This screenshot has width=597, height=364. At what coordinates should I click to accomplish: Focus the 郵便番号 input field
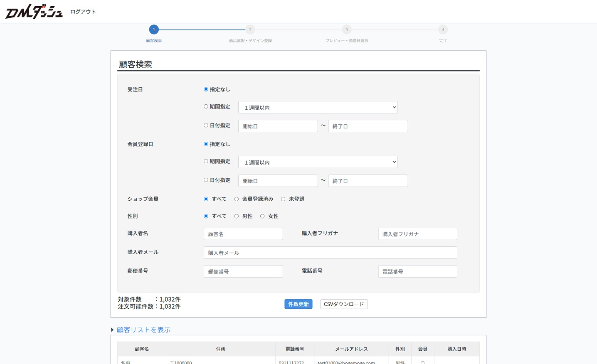[243, 271]
